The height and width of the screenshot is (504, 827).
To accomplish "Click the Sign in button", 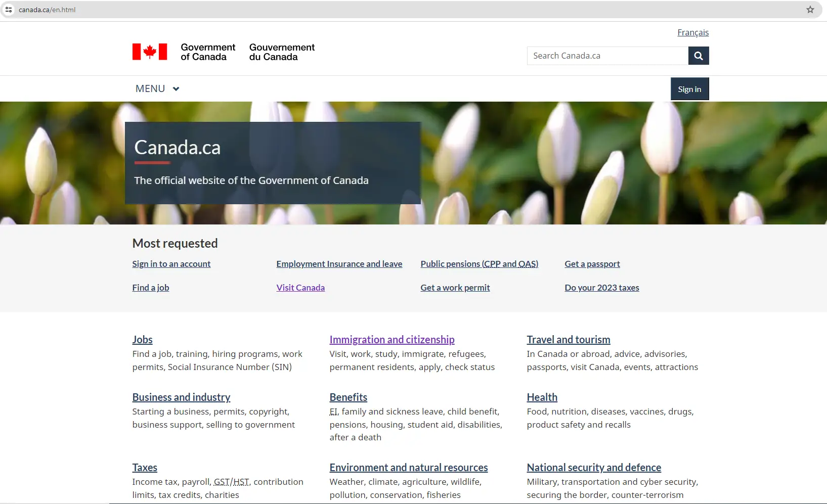I will coord(690,89).
